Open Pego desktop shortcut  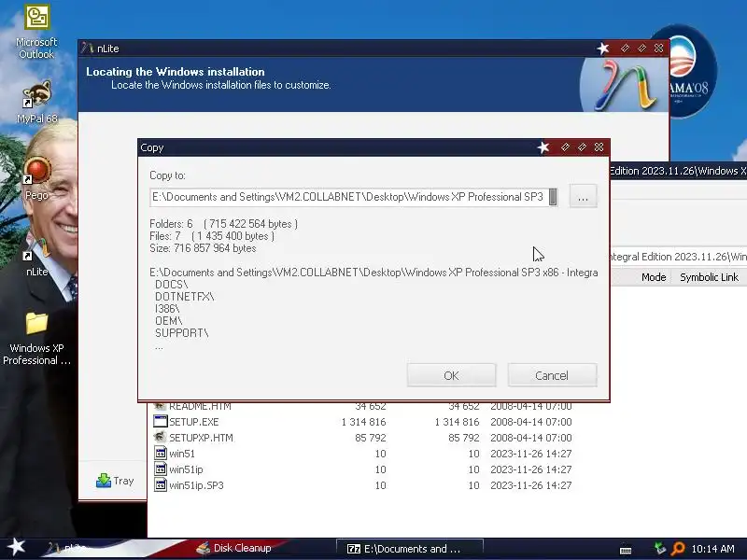tap(36, 178)
